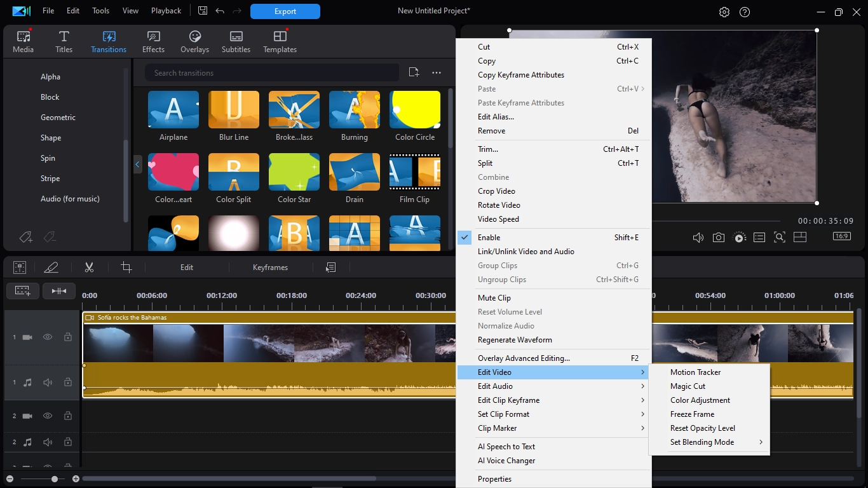Mute audio track 1 speaker icon
Image resolution: width=868 pixels, height=488 pixels.
[x=48, y=383]
